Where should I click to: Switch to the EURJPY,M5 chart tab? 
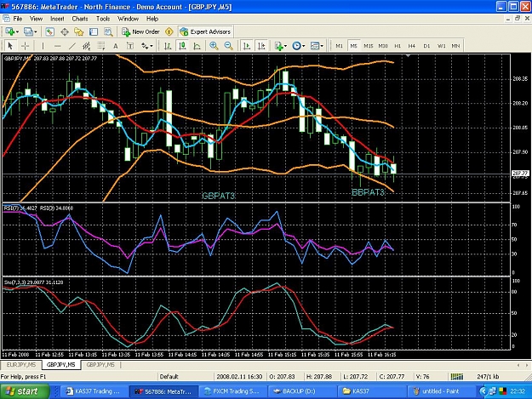(21, 365)
